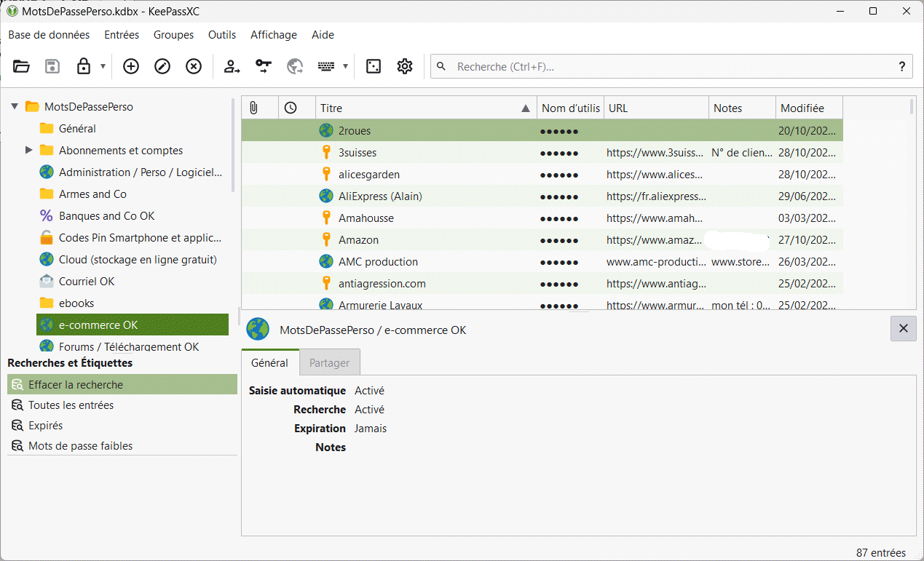This screenshot has height=561, width=924.
Task: Click the save database floppy icon
Action: pos(52,67)
